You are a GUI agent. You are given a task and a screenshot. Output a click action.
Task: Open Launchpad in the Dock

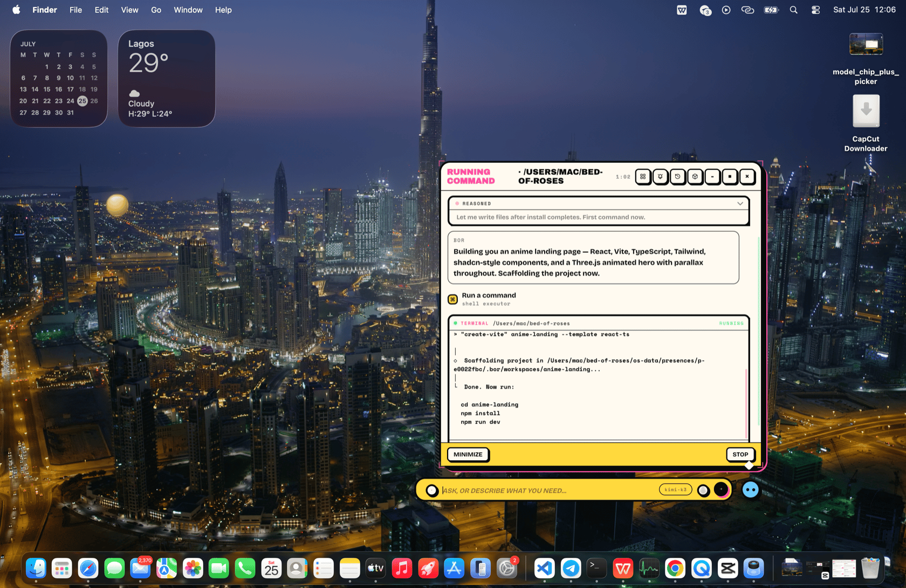click(62, 568)
